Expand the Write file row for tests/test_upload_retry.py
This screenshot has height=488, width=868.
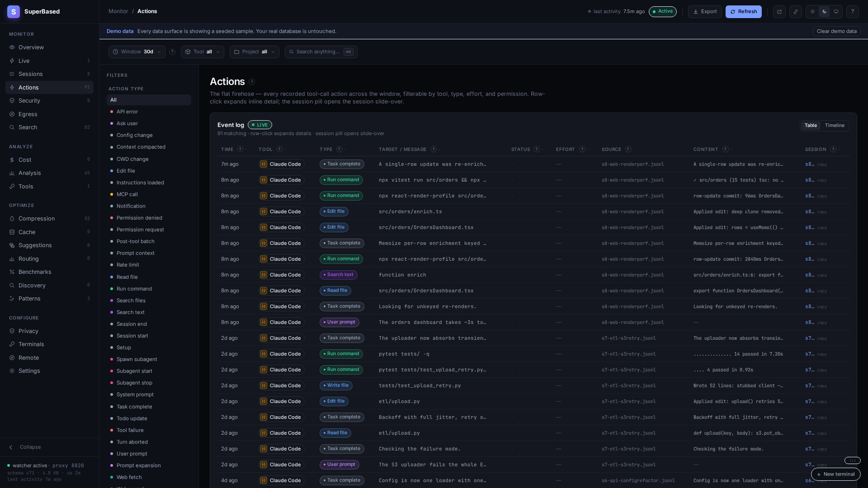[x=533, y=385]
